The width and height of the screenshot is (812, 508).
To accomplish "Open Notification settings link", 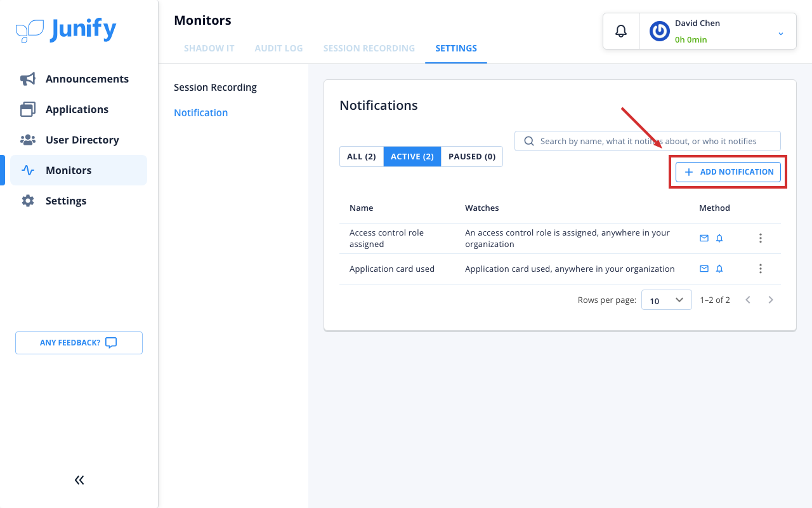I will 201,112.
